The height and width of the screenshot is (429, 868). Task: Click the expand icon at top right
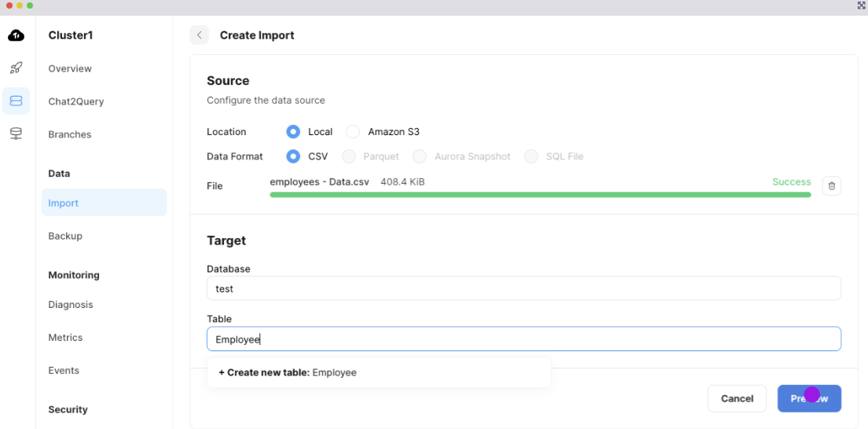pyautogui.click(x=861, y=5)
